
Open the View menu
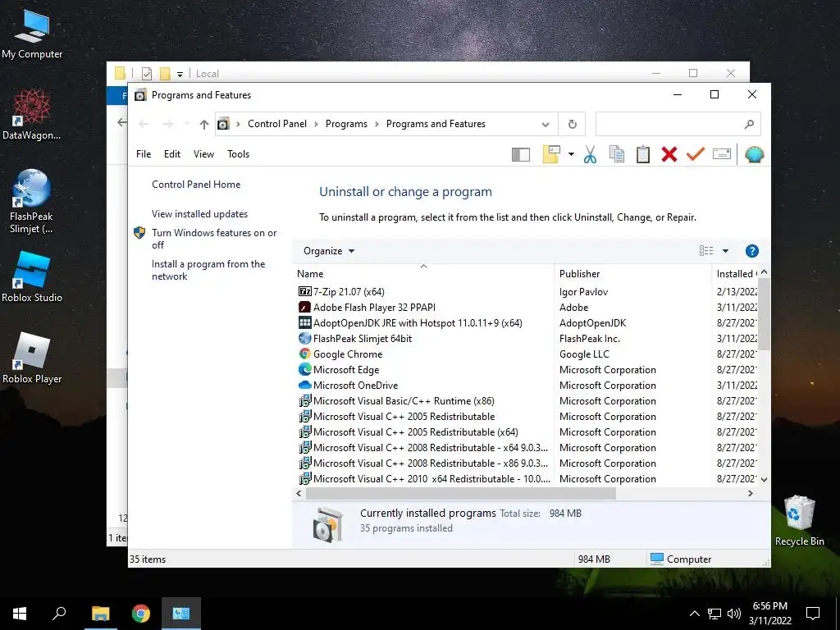click(203, 154)
